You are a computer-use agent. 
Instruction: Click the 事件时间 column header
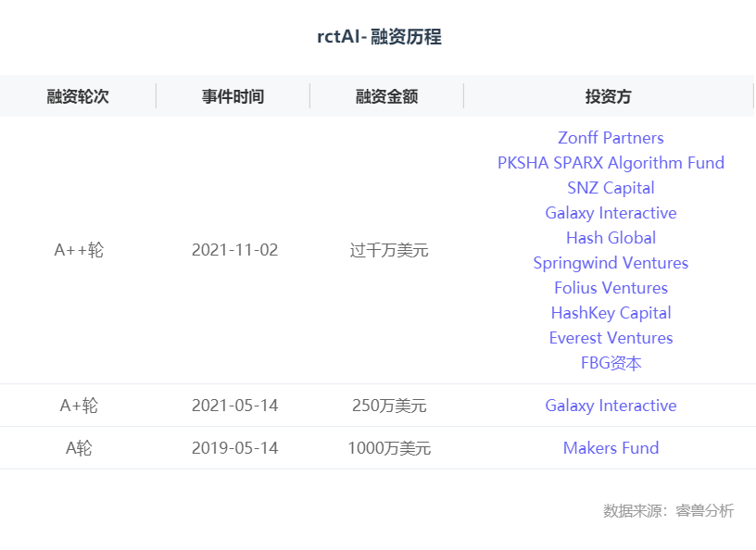click(x=233, y=96)
